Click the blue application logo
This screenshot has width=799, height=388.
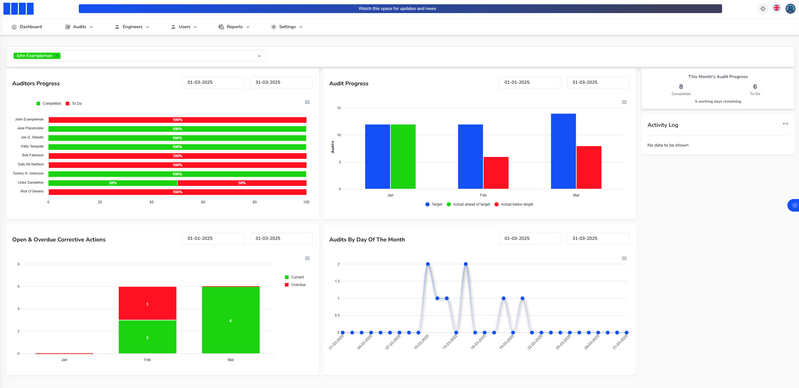click(x=18, y=9)
